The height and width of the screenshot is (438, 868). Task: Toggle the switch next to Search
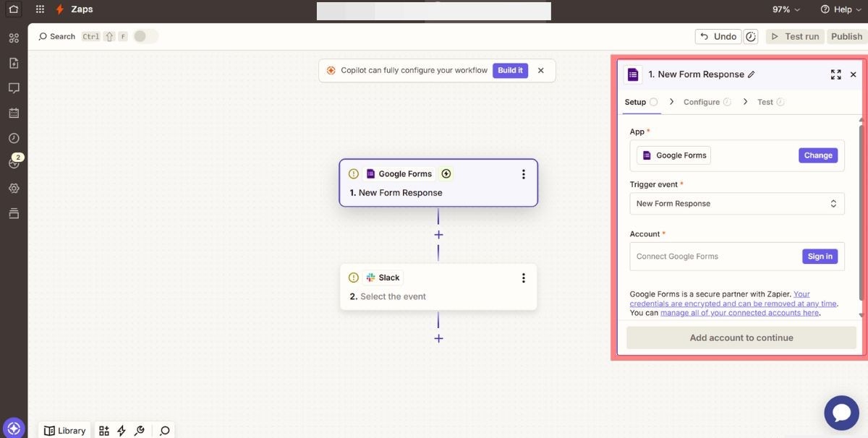pyautogui.click(x=145, y=36)
